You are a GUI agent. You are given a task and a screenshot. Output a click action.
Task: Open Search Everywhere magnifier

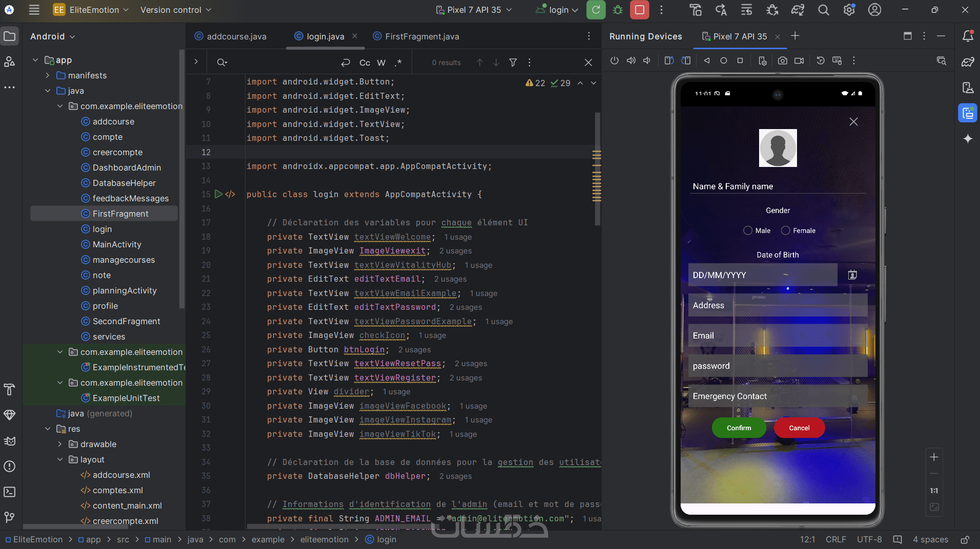(823, 10)
